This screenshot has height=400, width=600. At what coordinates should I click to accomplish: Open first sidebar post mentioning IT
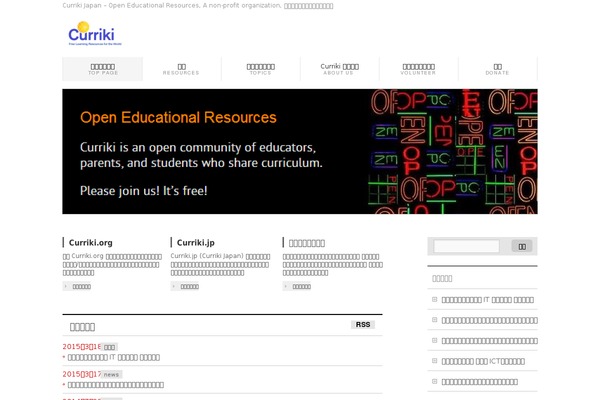[488, 300]
